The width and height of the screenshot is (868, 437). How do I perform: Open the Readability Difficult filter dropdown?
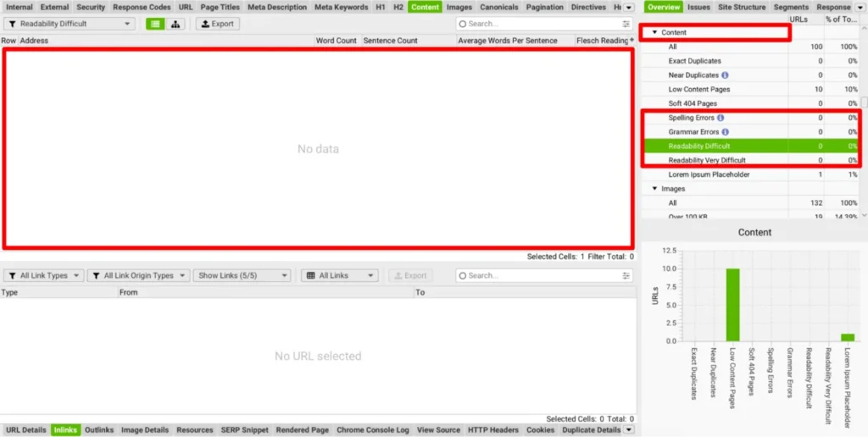pos(69,24)
